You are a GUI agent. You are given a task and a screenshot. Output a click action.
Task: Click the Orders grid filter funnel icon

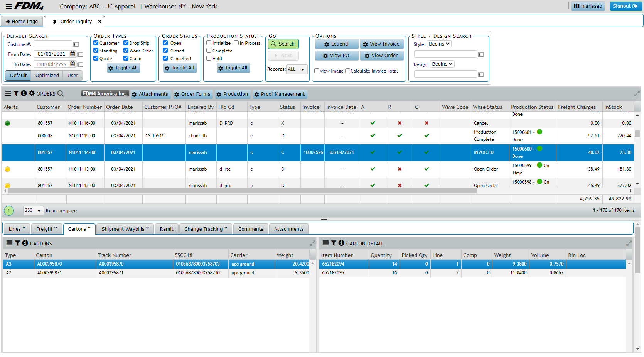[x=16, y=93]
